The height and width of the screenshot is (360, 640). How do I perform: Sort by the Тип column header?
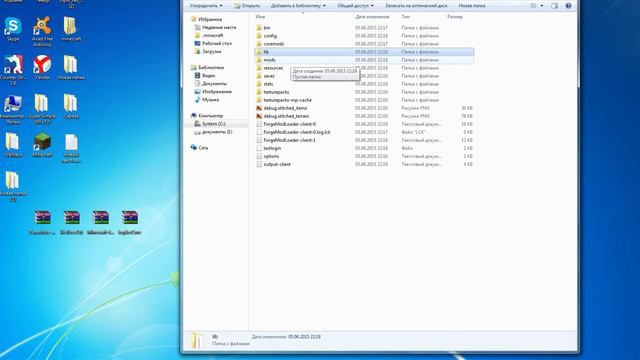[405, 17]
